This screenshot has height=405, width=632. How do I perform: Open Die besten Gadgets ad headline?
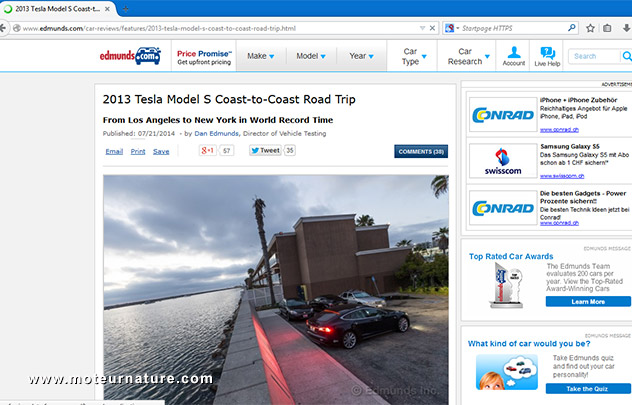pyautogui.click(x=583, y=197)
